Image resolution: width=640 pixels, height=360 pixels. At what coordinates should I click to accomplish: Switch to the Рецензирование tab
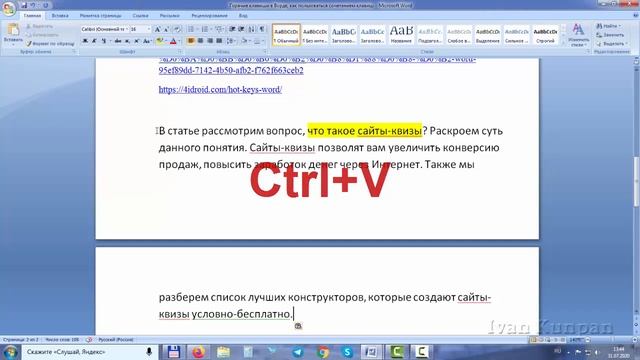point(209,16)
